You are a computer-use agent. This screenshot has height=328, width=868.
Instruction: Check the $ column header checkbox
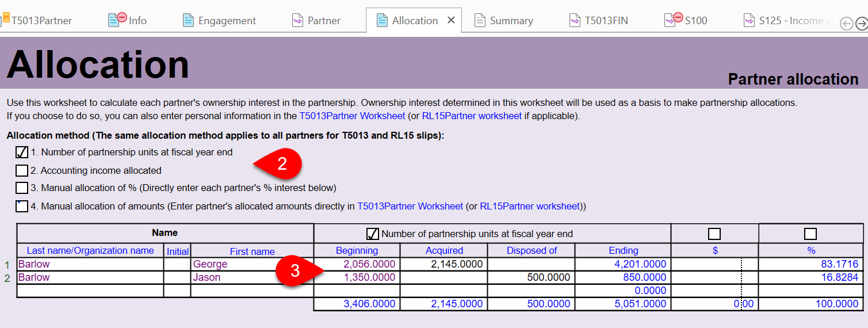714,234
